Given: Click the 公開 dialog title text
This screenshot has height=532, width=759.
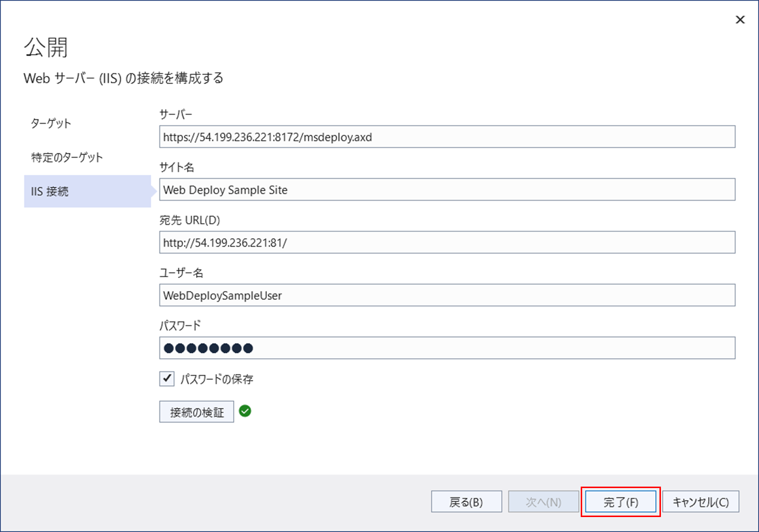Looking at the screenshot, I should click(46, 47).
